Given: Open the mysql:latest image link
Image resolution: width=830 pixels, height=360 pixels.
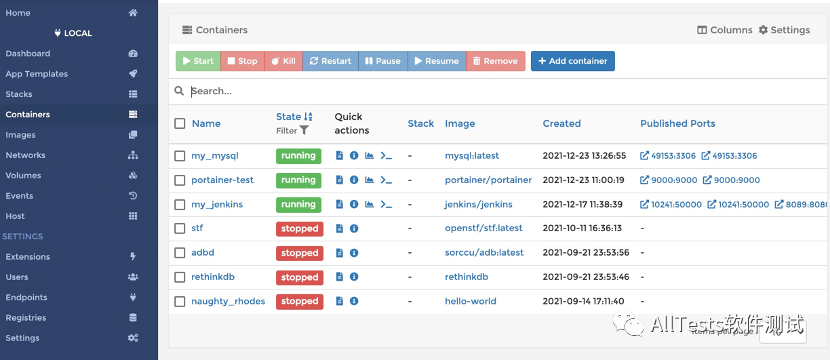Looking at the screenshot, I should (x=472, y=156).
